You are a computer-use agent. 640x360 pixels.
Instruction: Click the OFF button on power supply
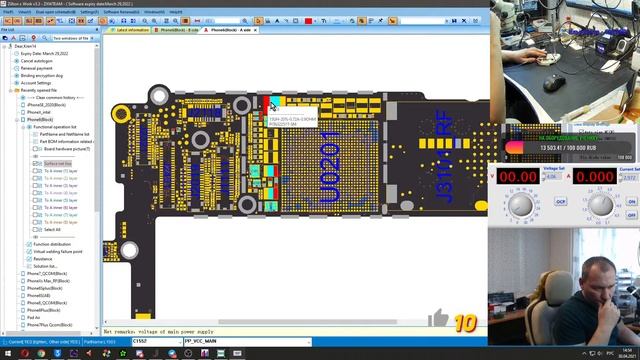pyautogui.click(x=631, y=215)
